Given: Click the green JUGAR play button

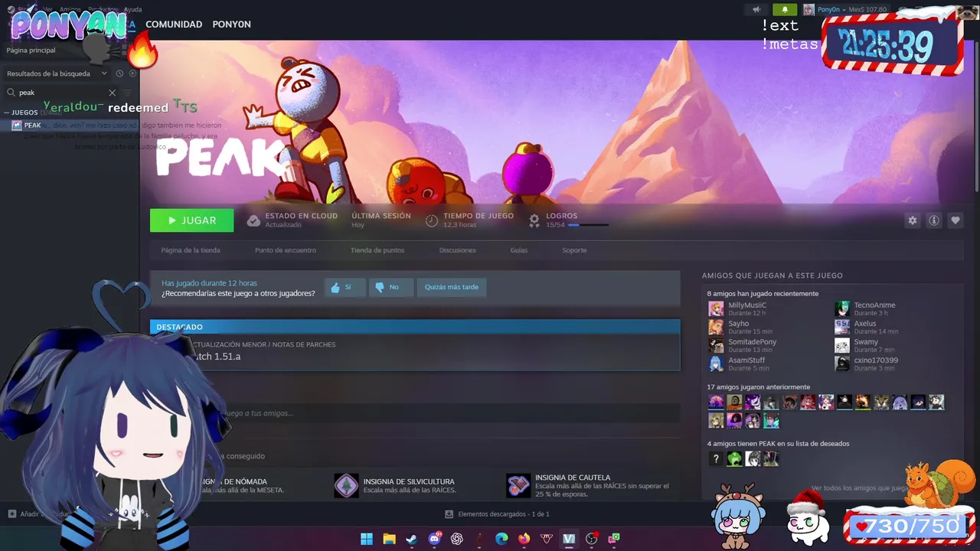Looking at the screenshot, I should (191, 220).
